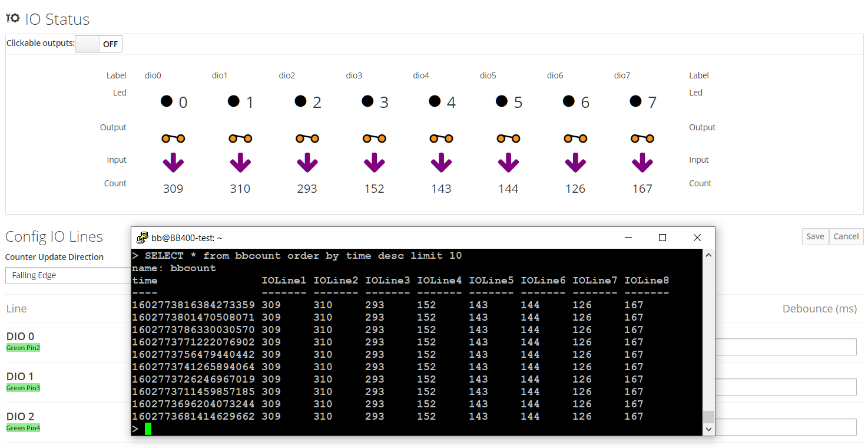Click the terminal scrollbar down arrow
868x448 pixels.
coord(708,430)
